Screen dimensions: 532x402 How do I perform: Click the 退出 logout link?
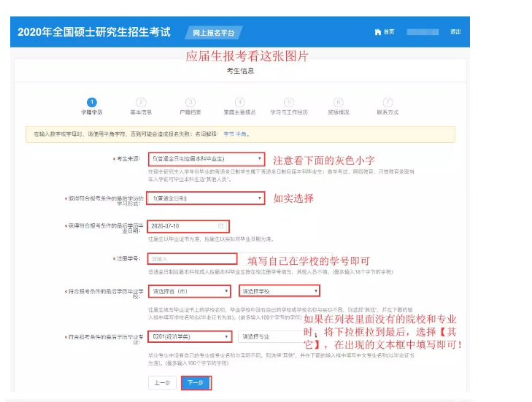(455, 32)
